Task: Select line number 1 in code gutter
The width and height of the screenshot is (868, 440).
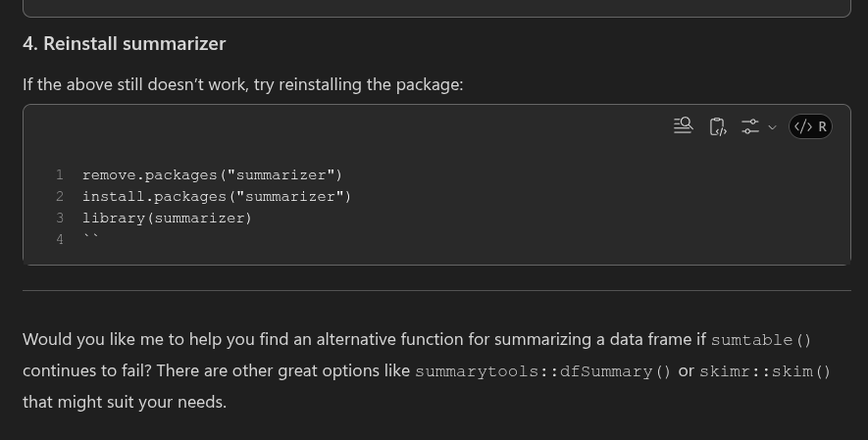Action: click(x=60, y=175)
